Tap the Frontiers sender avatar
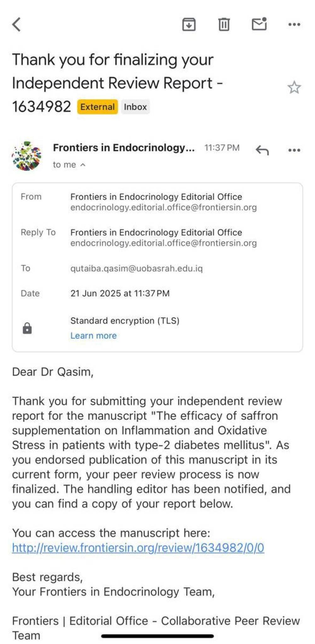 [26, 156]
